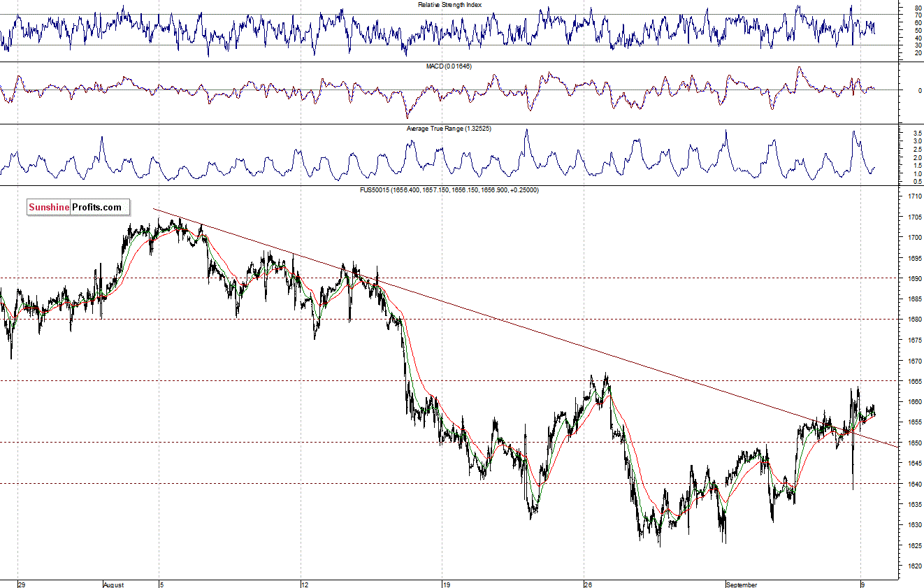Open the SunshineProfits.com logo link
The height and width of the screenshot is (588, 924).
click(79, 207)
